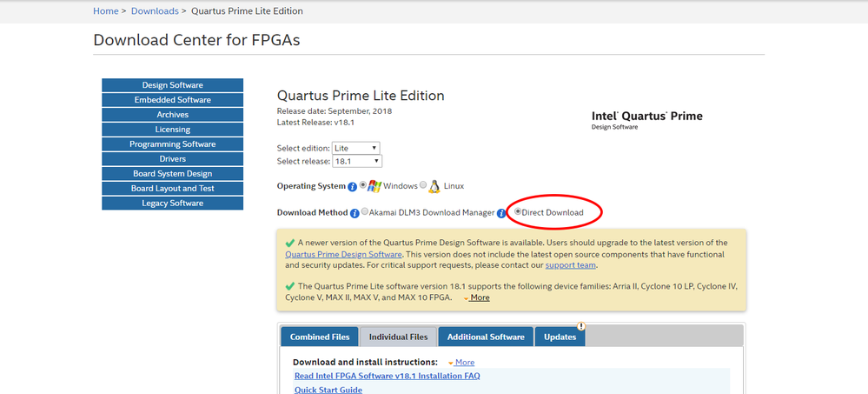
Task: Click the Linux penguin icon
Action: point(434,186)
